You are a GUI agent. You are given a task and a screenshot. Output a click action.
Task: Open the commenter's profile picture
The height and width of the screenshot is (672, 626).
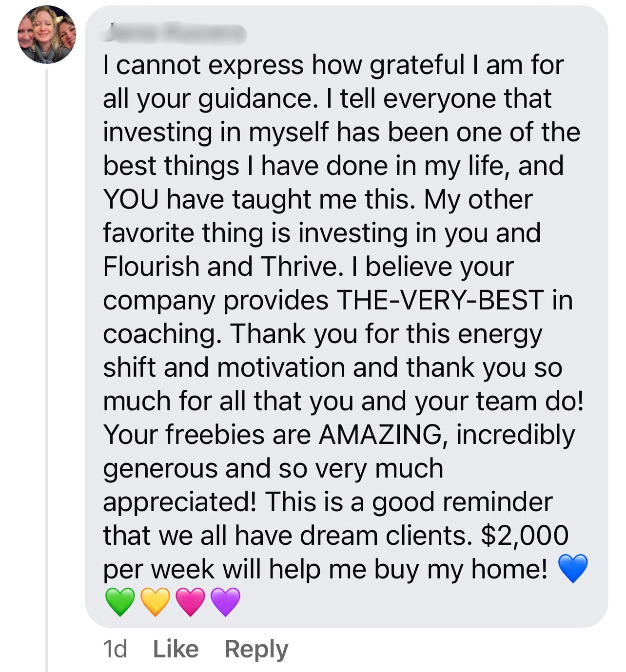tap(47, 35)
